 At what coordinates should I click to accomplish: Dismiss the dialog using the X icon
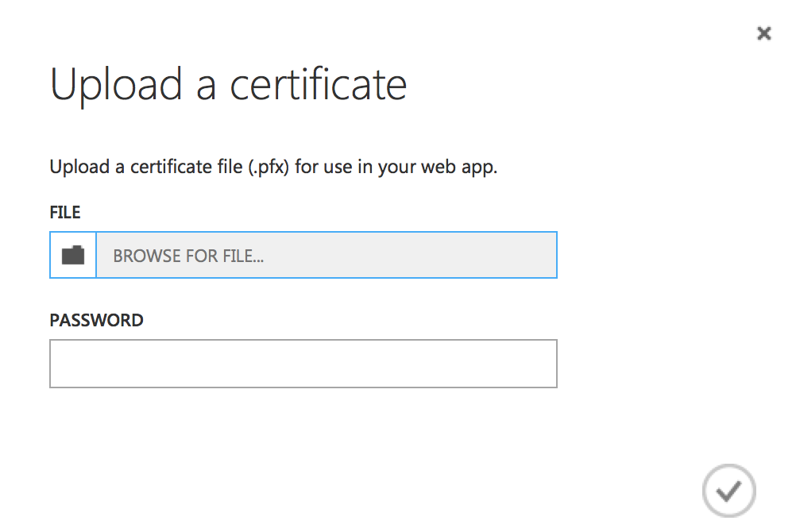click(763, 33)
